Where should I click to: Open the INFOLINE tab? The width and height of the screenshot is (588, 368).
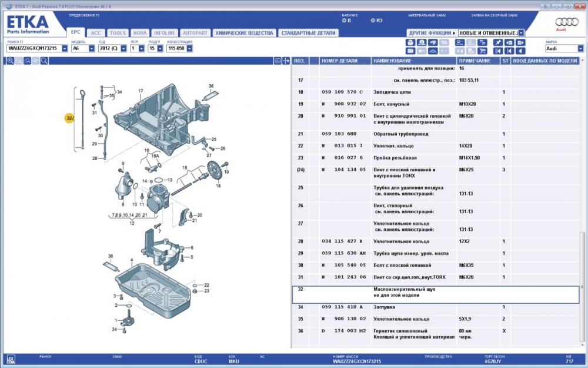164,33
